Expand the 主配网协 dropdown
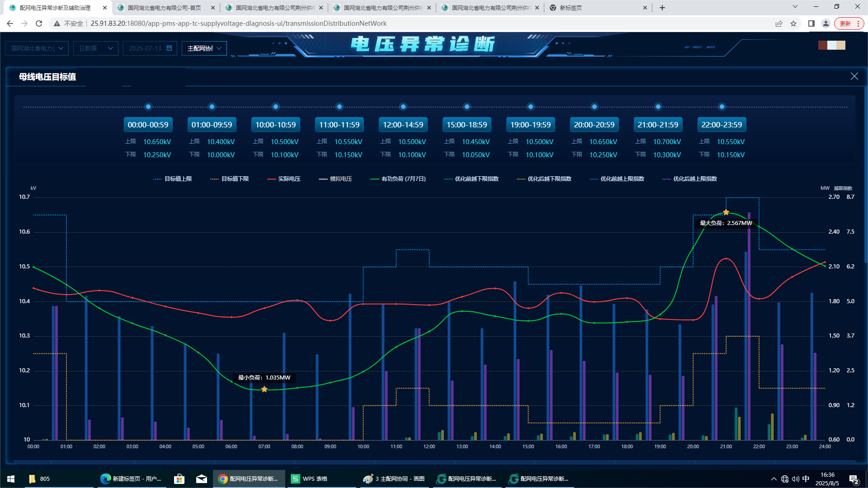 204,48
